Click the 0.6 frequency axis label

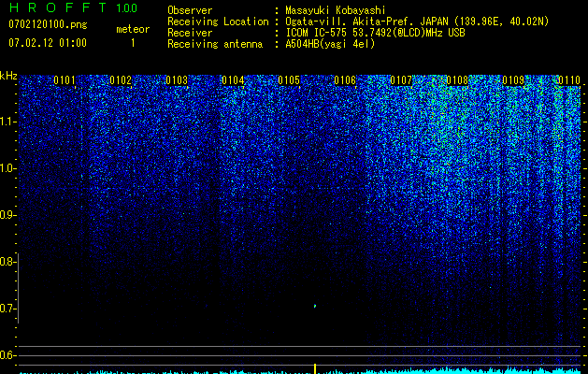[7, 355]
